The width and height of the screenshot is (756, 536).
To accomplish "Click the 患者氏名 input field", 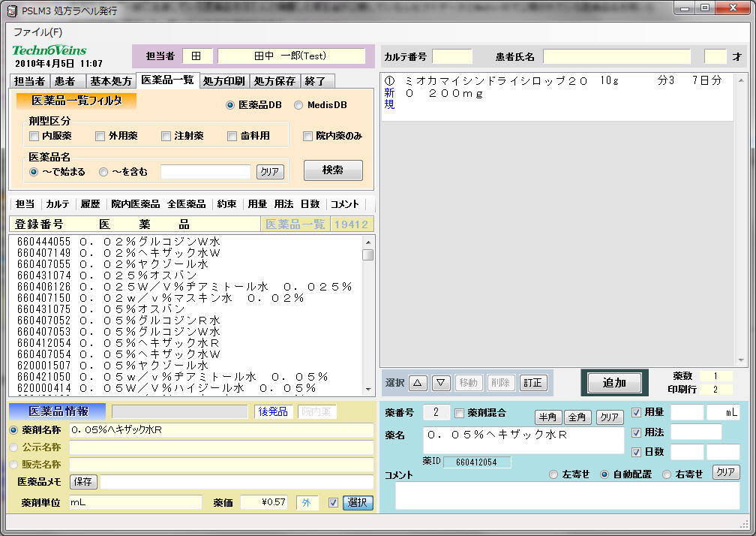I will tap(616, 57).
